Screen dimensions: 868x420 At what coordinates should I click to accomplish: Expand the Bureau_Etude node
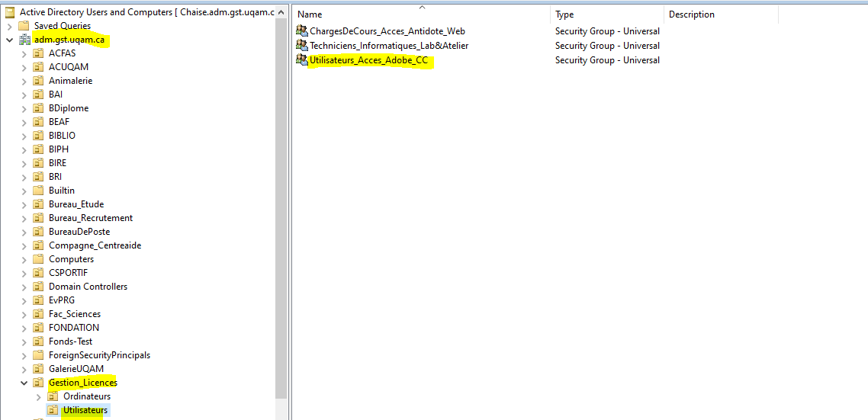click(24, 205)
